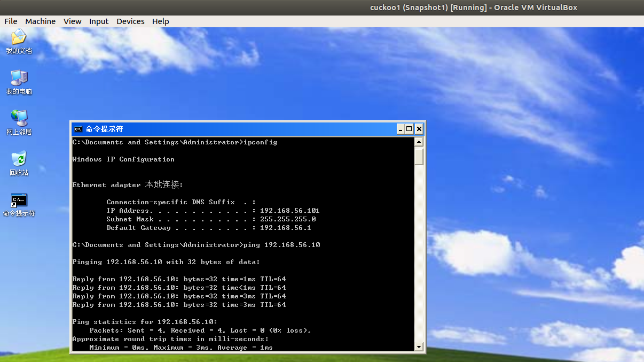The width and height of the screenshot is (644, 362).
Task: Click the 命令提示符 window title text
Action: point(104,129)
